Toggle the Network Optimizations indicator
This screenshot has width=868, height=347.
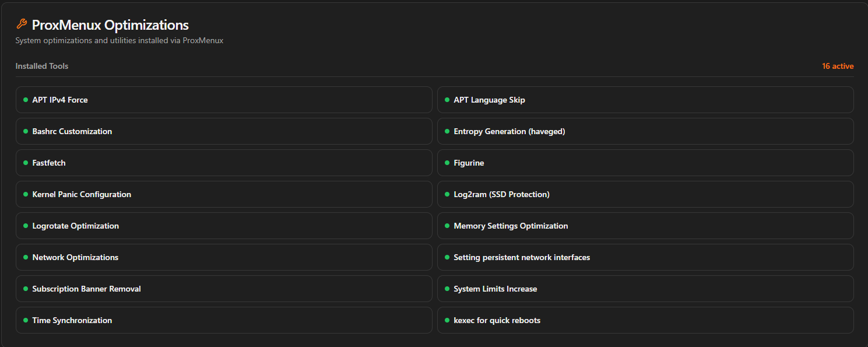[x=24, y=257]
